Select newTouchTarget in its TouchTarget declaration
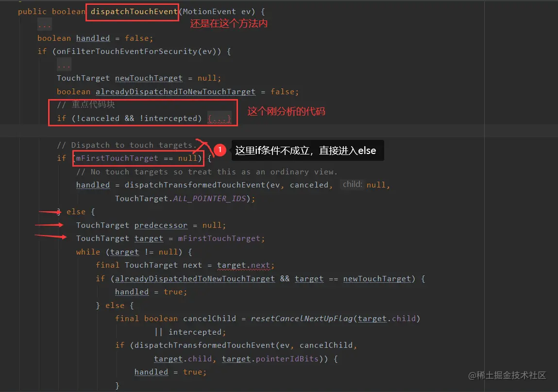Image resolution: width=558 pixels, height=392 pixels. 149,78
